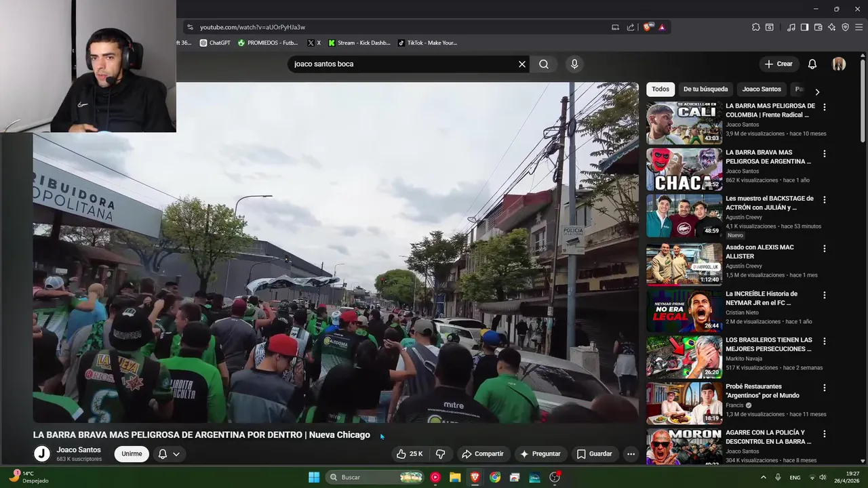Click the browser address bar URL
Viewport: 868px width, 488px height.
[252, 27]
